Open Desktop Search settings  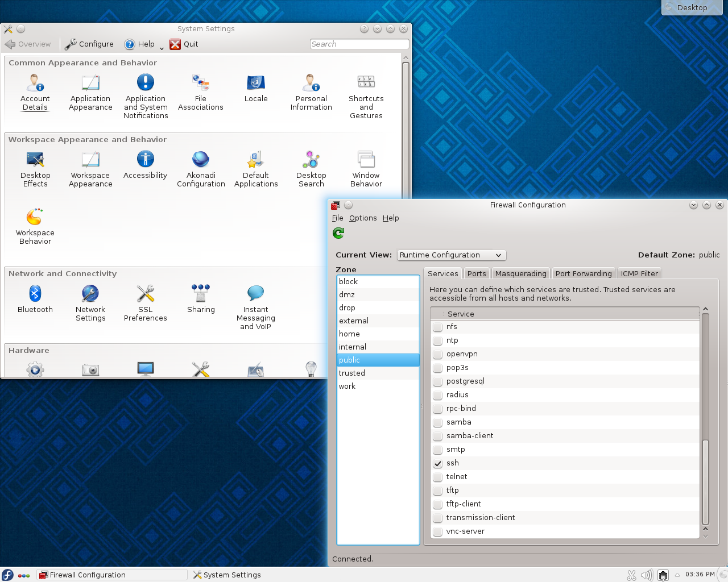click(x=311, y=169)
